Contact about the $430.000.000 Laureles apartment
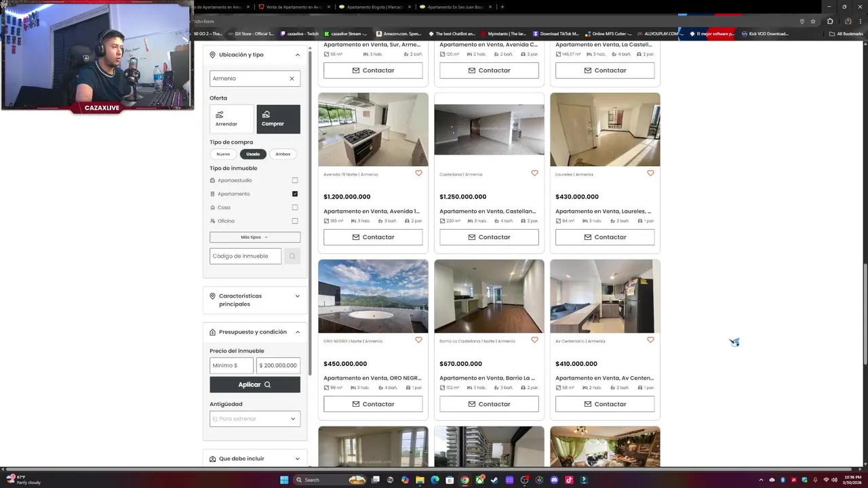868x488 pixels. [605, 237]
